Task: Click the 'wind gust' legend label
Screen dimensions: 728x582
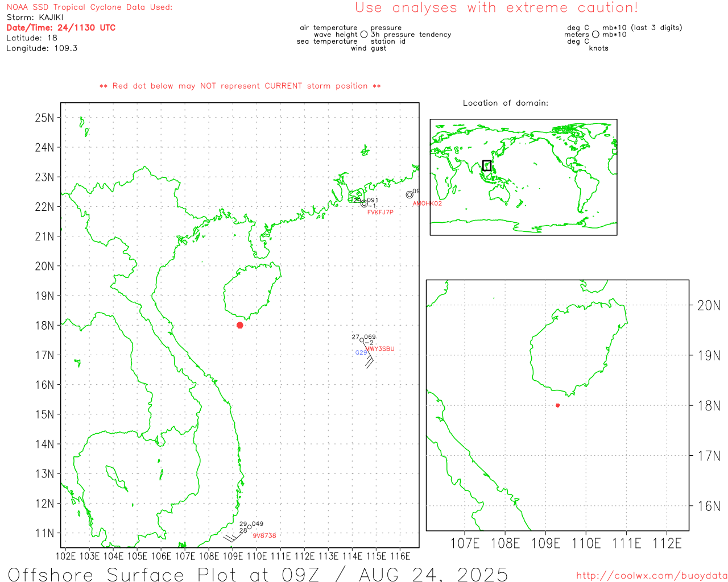Action: (x=369, y=48)
